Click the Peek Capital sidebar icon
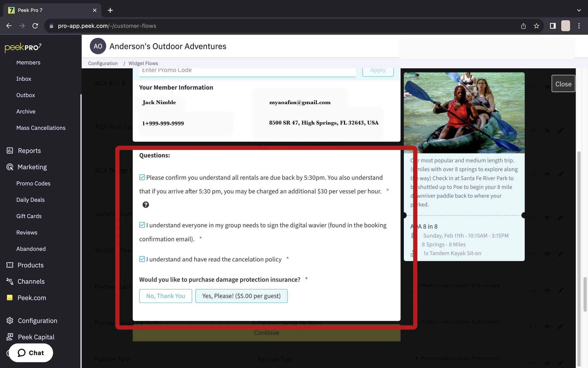Screen dimensions: 588x368 10,337
